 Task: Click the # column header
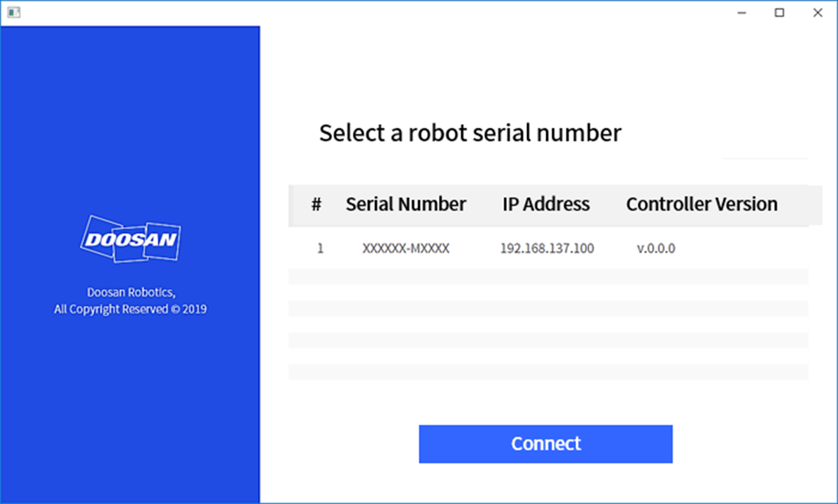[x=316, y=204]
